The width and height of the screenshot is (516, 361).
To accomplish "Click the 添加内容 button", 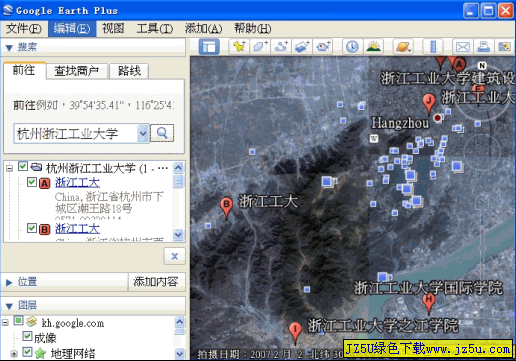I will coord(156,282).
